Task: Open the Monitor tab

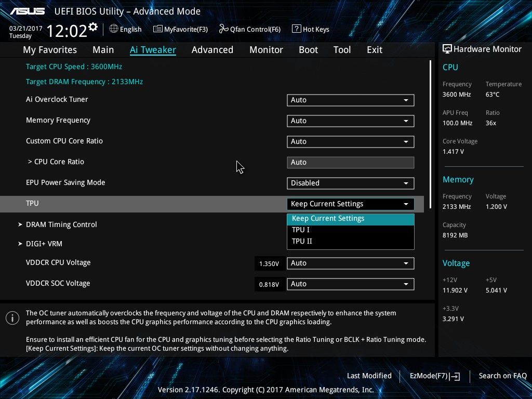Action: [267, 50]
